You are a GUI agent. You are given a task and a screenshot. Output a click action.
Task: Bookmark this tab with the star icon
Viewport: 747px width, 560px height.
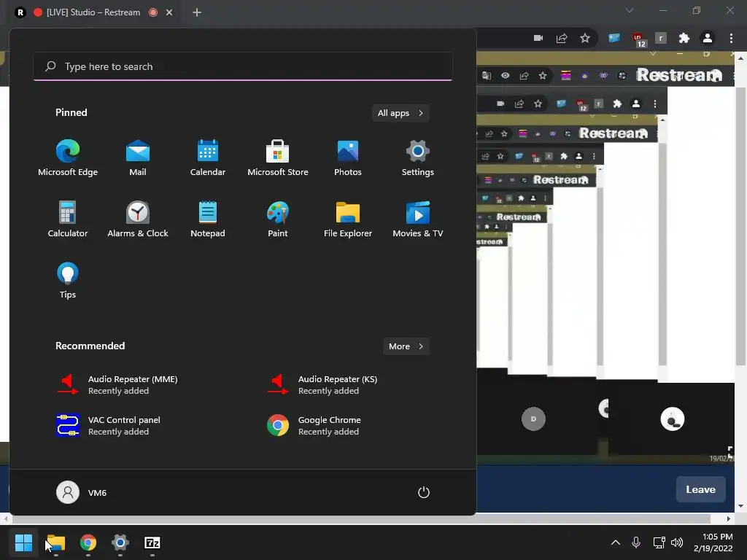click(585, 38)
